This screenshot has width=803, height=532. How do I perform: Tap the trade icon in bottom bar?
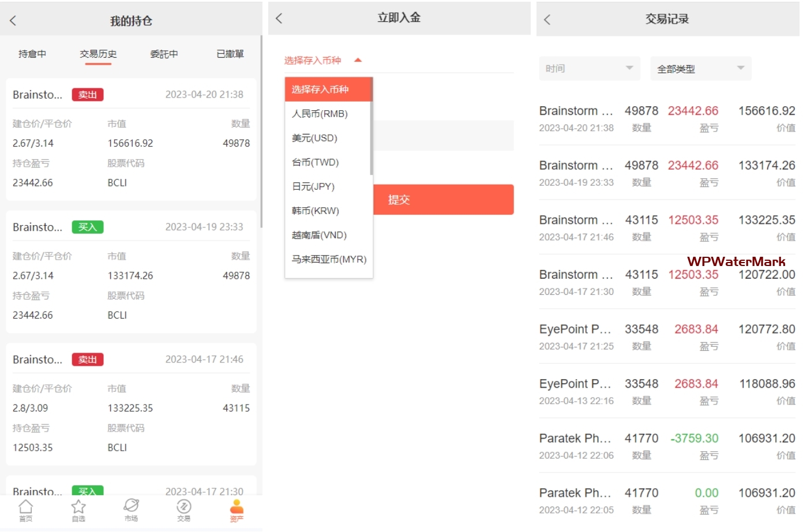pyautogui.click(x=183, y=510)
